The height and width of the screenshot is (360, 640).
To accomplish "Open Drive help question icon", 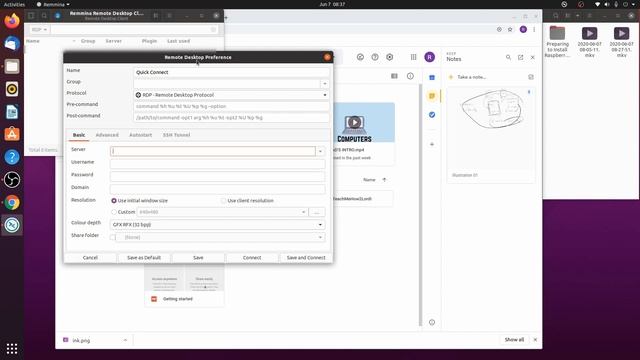I will 375,57.
